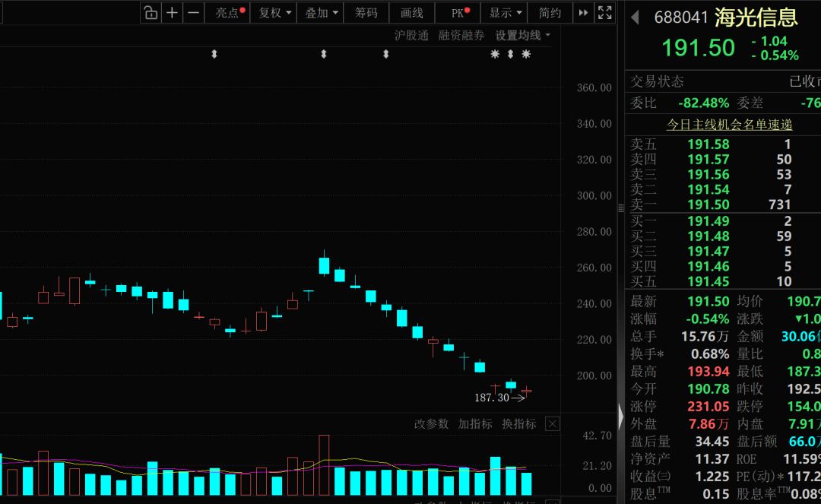
Task: Open 亮点 highlights button
Action: 227,13
